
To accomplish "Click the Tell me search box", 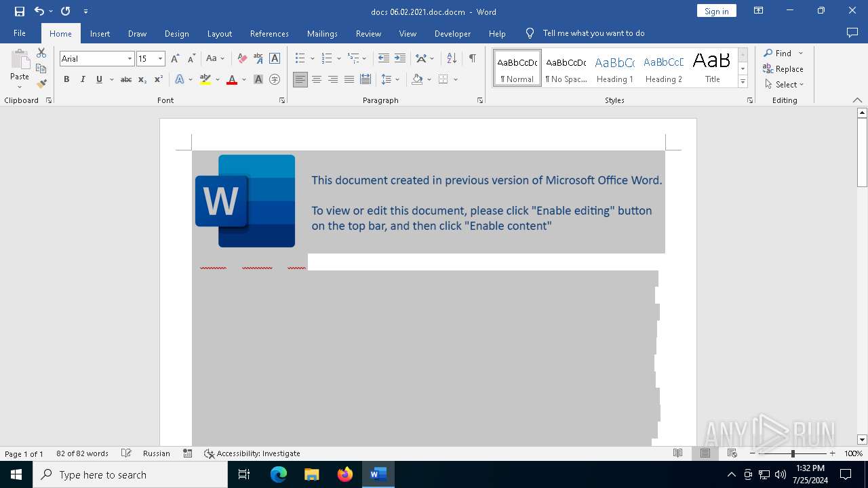I will coord(593,33).
